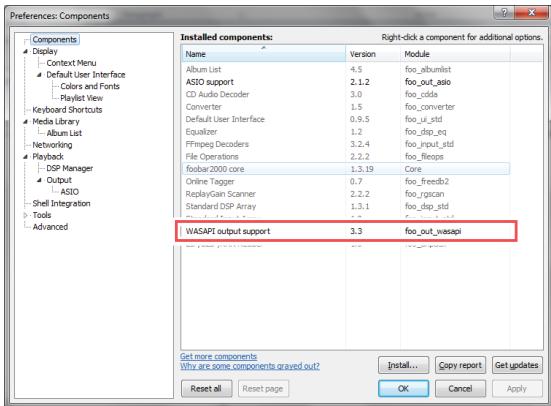Collapse the Default User Interface node

[x=39, y=75]
